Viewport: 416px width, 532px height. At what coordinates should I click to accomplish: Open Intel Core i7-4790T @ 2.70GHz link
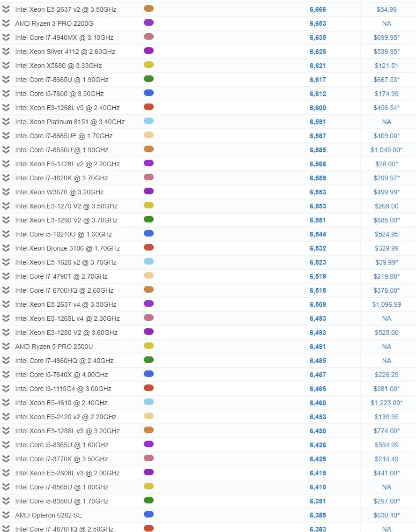point(61,276)
